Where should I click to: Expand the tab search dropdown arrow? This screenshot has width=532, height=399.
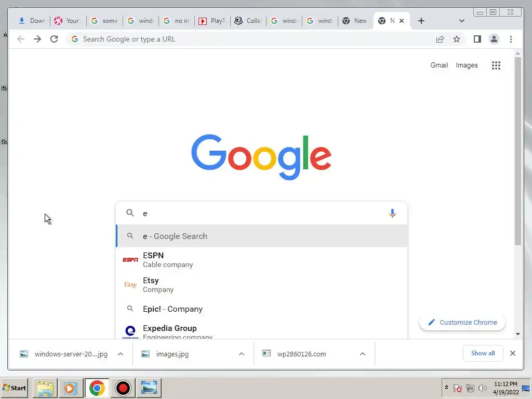click(461, 21)
